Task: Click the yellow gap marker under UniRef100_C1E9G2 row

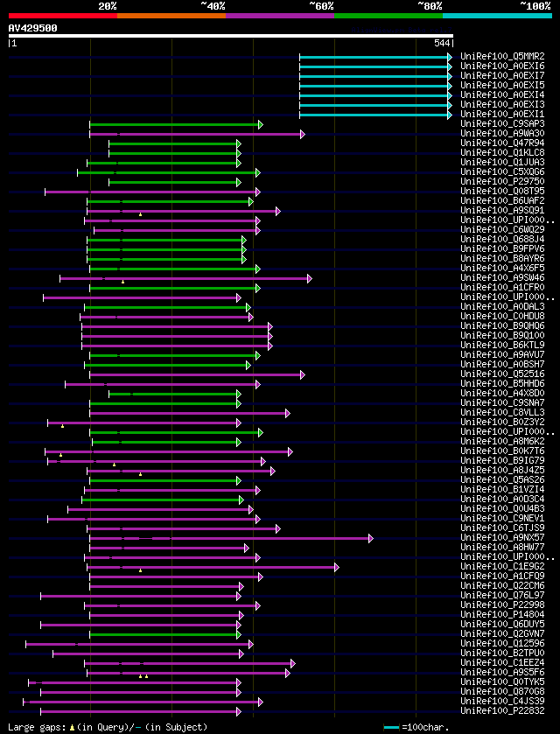Action: [x=140, y=570]
